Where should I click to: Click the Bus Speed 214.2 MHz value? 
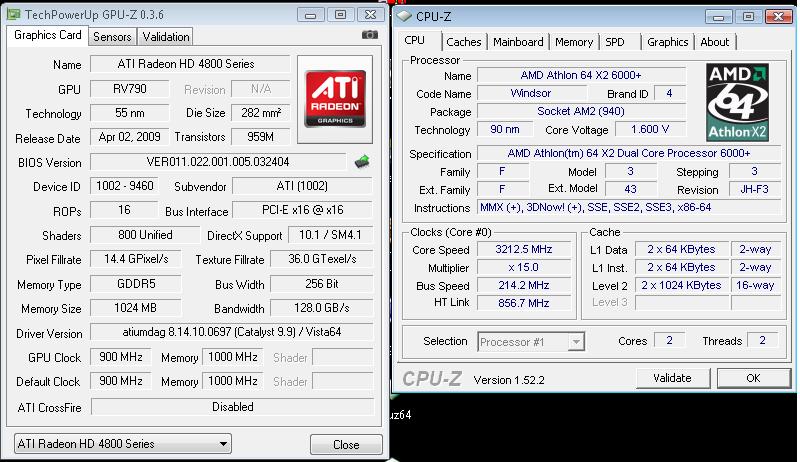tap(524, 285)
